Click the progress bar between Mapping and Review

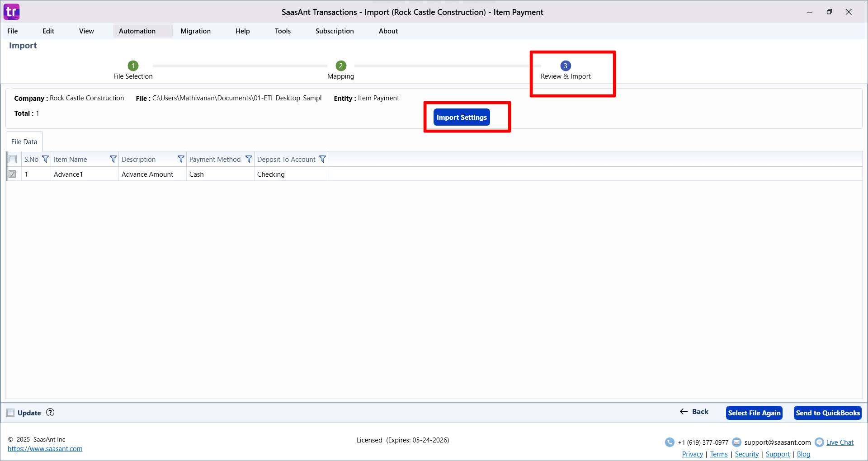point(448,66)
